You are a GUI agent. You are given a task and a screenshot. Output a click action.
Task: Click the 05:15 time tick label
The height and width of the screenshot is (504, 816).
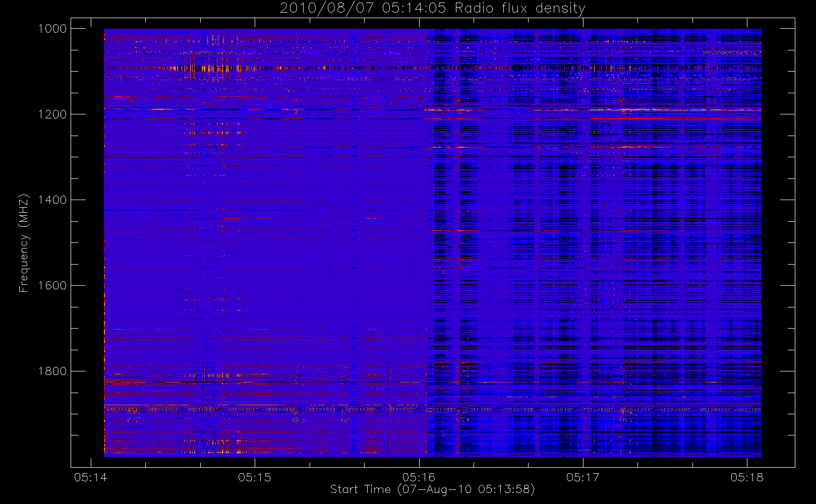click(x=255, y=477)
